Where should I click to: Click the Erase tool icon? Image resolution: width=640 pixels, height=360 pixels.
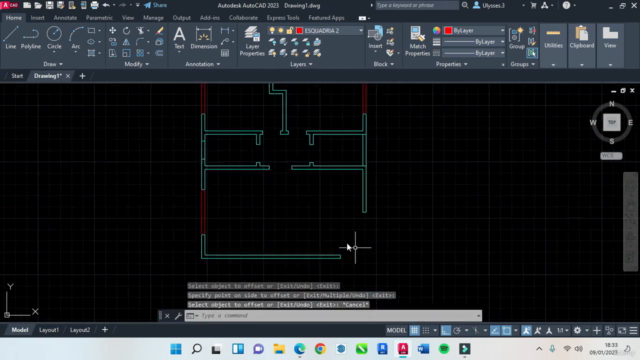point(160,31)
